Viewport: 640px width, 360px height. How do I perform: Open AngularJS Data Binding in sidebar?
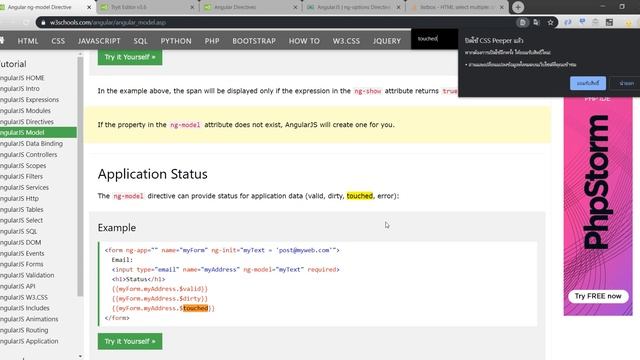[x=31, y=144]
